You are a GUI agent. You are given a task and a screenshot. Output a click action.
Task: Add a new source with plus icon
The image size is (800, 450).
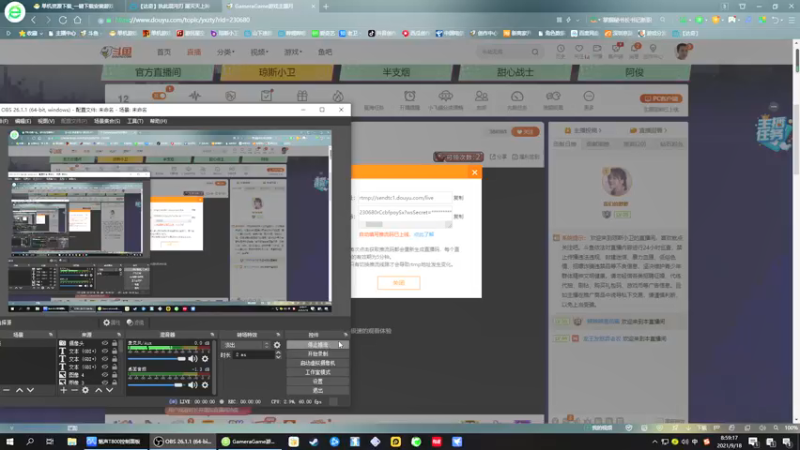[63, 390]
